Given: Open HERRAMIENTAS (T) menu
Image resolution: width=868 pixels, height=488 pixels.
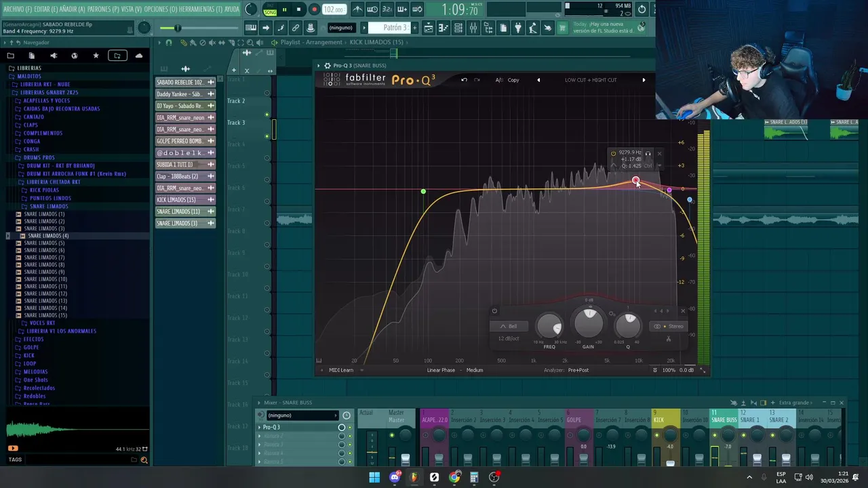Looking at the screenshot, I should 200,9.
